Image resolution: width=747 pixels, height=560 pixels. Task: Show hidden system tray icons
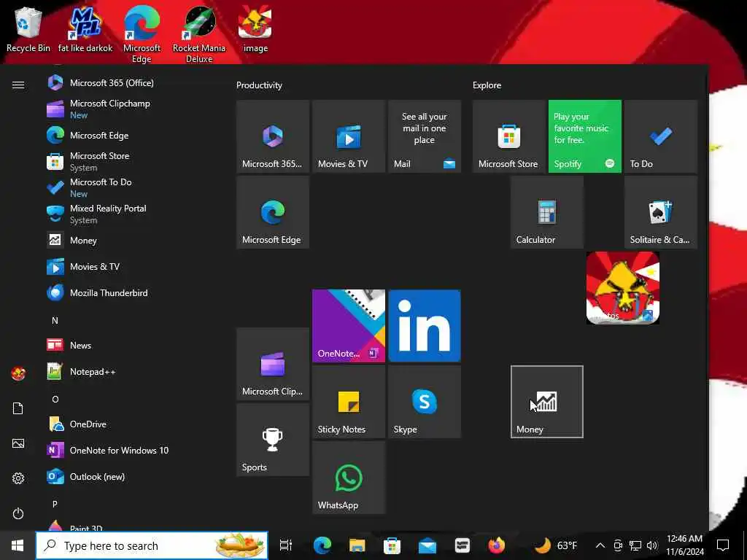pyautogui.click(x=600, y=545)
